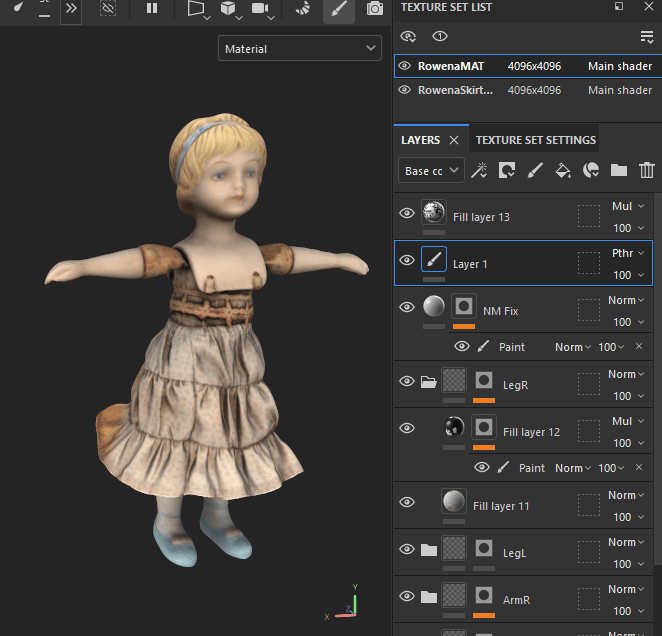662x636 pixels.
Task: Toggle visibility of RowenaMAT texture set
Action: click(405, 66)
